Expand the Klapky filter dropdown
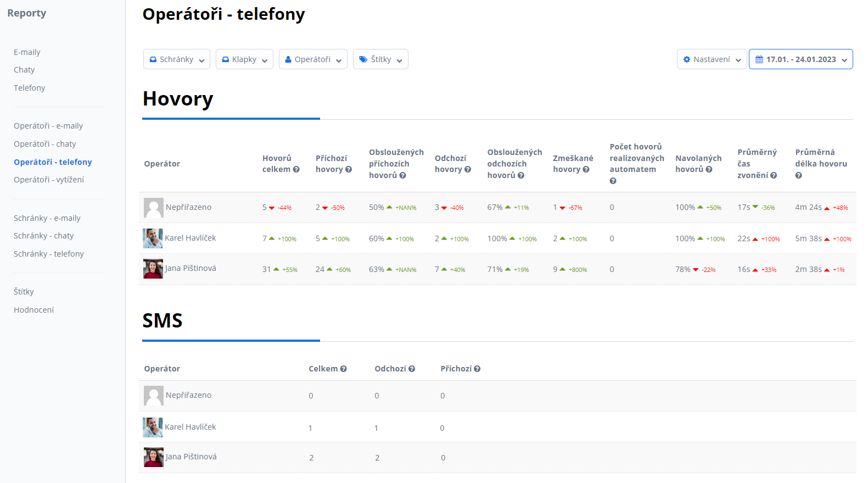This screenshot has height=483, width=868. click(244, 59)
